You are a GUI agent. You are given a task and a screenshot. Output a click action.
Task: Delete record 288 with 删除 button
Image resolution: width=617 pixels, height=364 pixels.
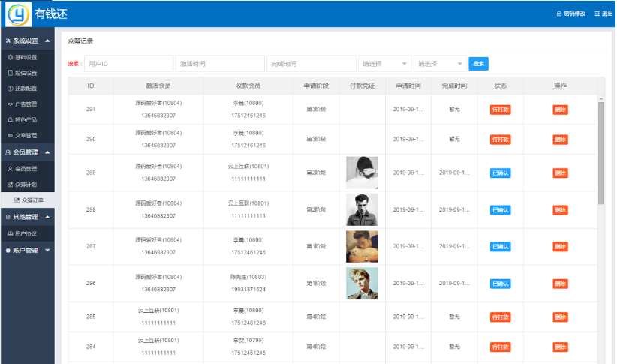click(x=561, y=209)
